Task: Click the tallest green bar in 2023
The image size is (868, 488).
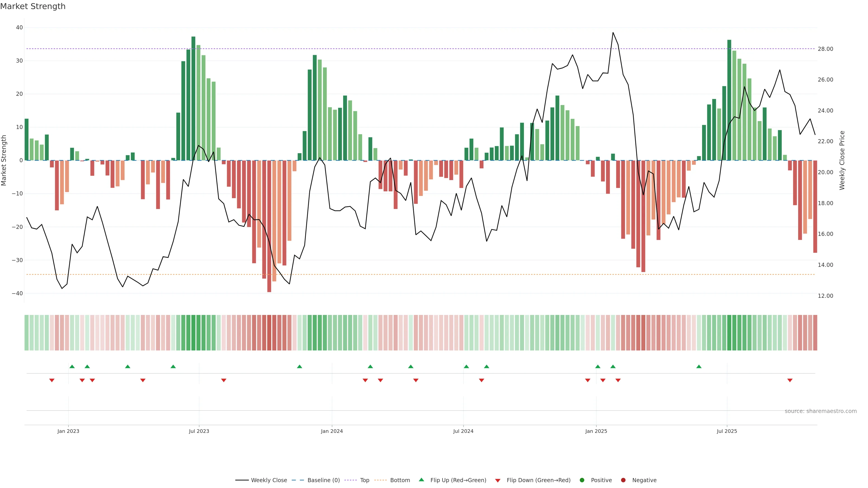Action: coord(193,98)
